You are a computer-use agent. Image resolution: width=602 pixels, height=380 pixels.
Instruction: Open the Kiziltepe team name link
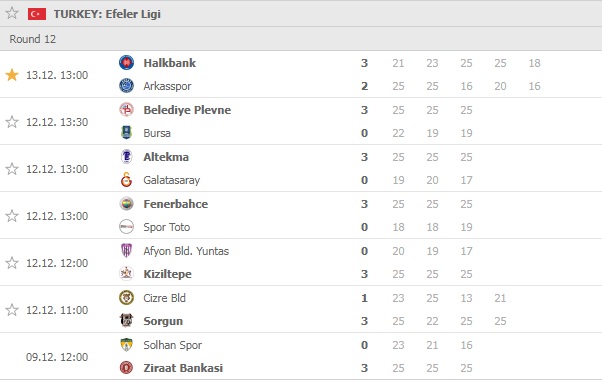(x=167, y=274)
